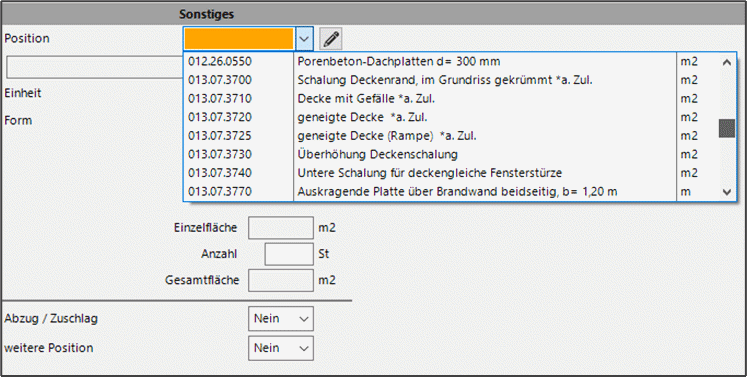Click the orange Position combo box field
Screen dimensions: 747x377
point(239,39)
